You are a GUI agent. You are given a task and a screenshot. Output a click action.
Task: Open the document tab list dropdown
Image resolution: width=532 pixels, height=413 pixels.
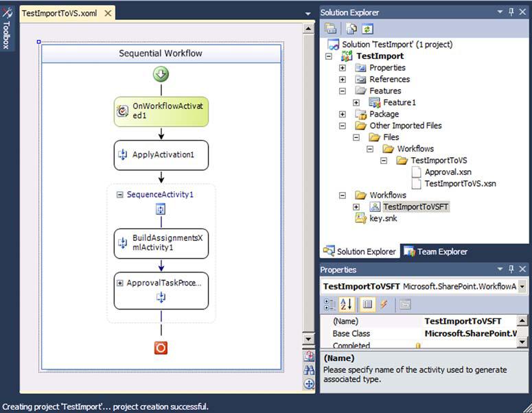coord(308,14)
